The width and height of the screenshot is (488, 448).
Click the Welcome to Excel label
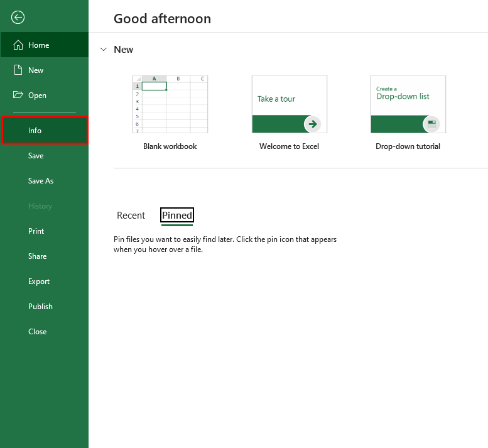(289, 146)
